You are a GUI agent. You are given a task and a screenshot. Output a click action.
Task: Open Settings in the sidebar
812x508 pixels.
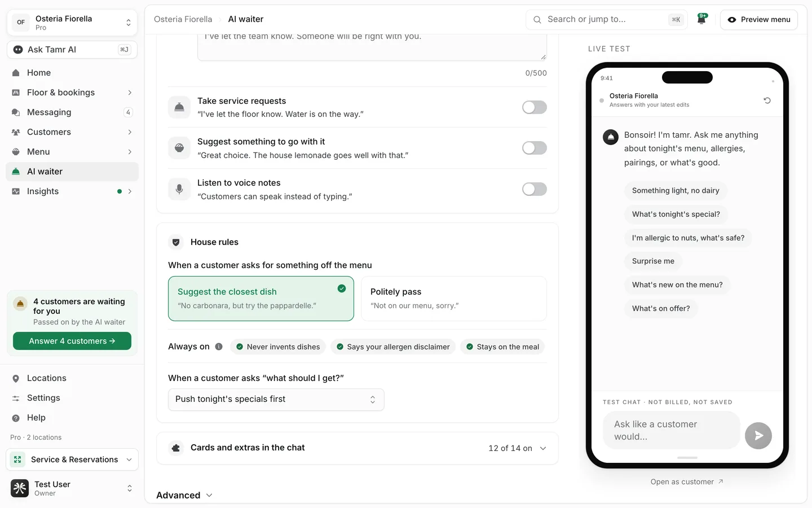pos(72,398)
